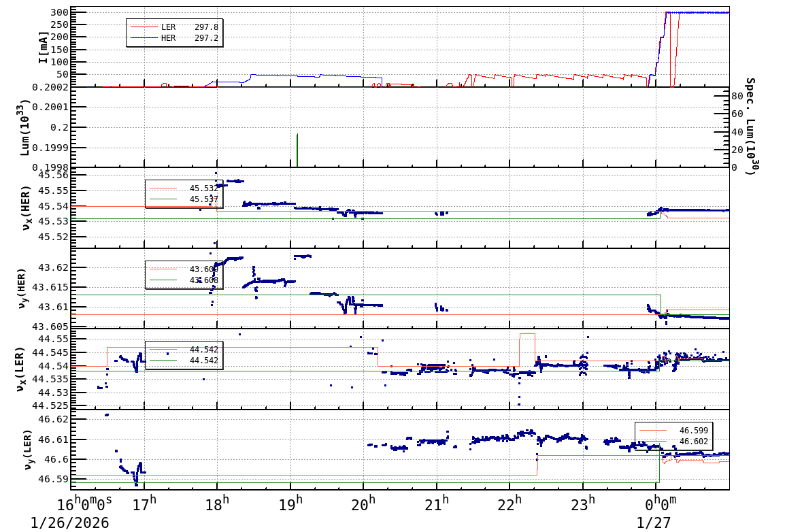Viewport: 785px width, 532px height.
Task: Click the blue line sample beside HER
Action: click(x=144, y=38)
